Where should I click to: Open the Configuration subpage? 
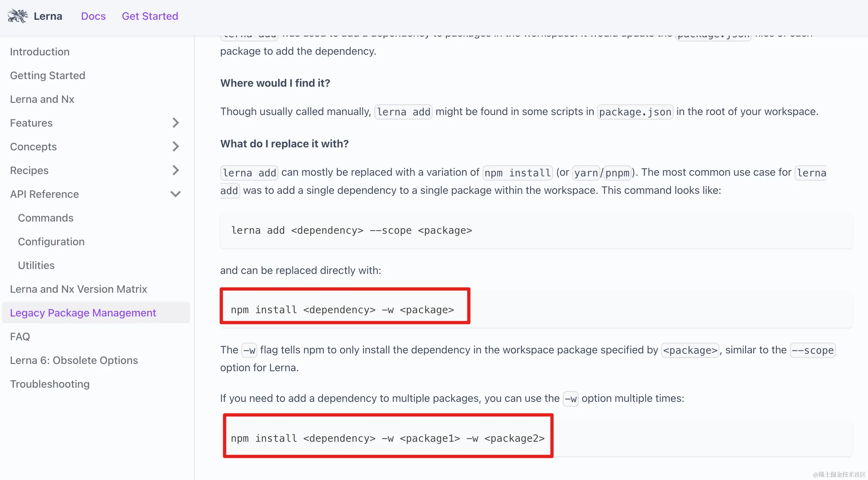(x=51, y=242)
